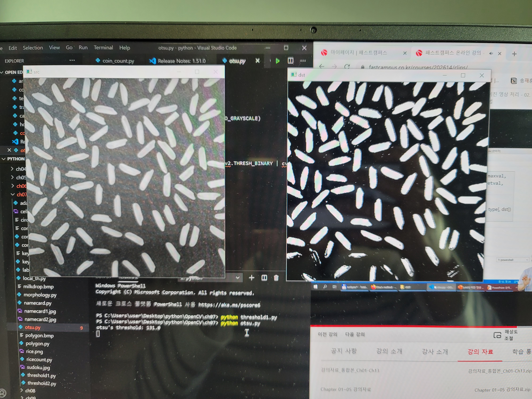The width and height of the screenshot is (532, 399).
Task: Open sudoku.jpg image file
Action: coord(35,367)
